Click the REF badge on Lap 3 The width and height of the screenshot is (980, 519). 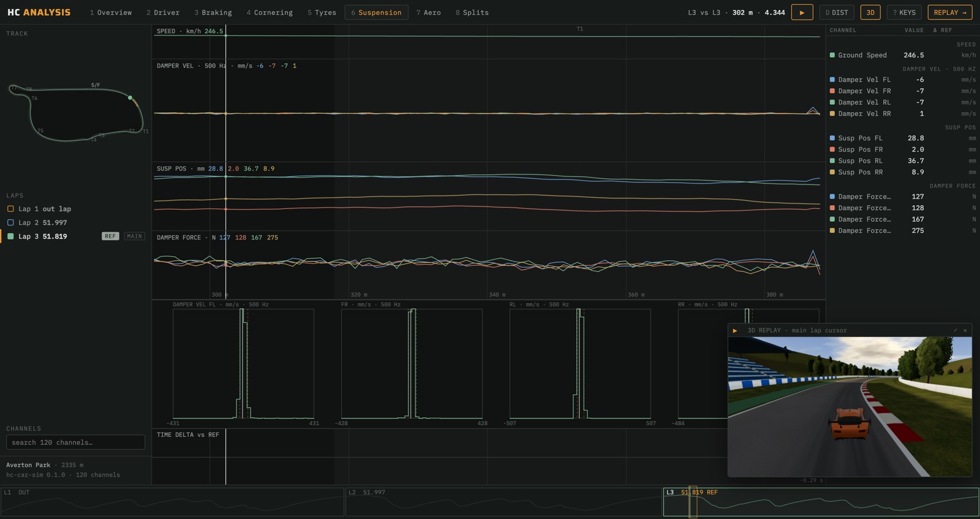110,236
